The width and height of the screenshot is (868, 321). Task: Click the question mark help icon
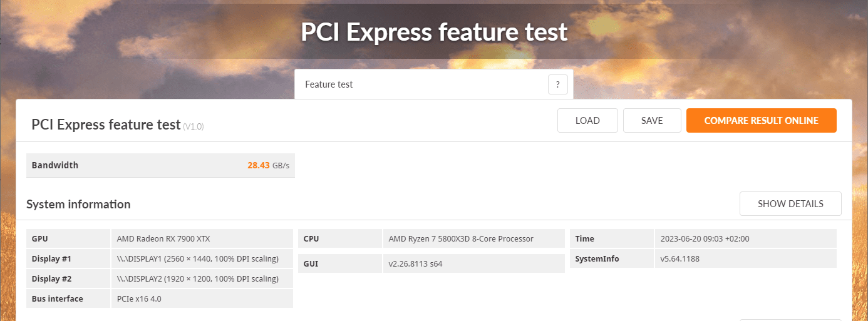coord(557,84)
